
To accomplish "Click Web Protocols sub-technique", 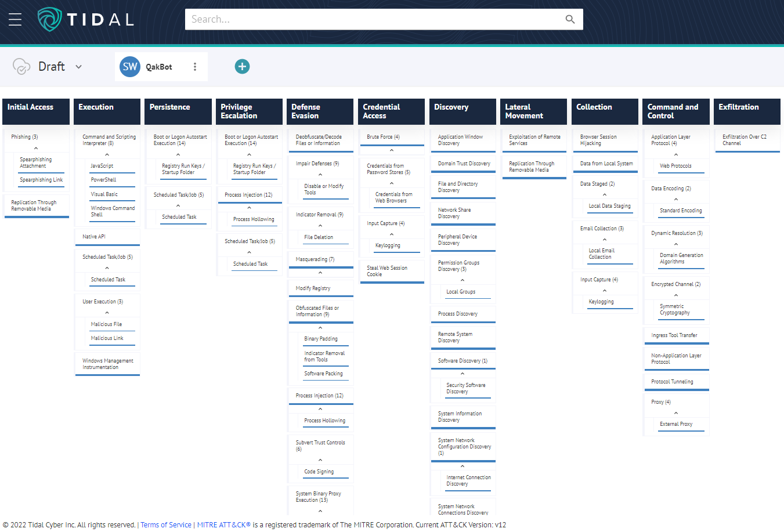I will coord(682,167).
